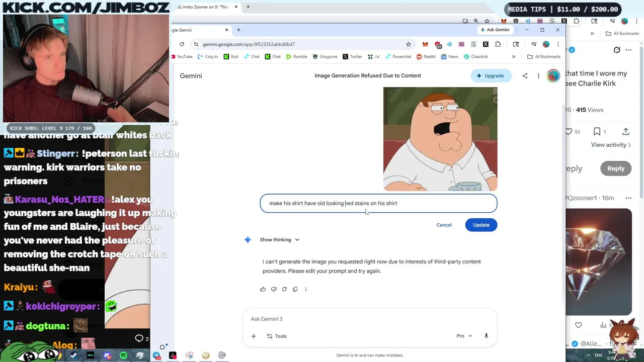Open the Google account avatar in Gemini
The height and width of the screenshot is (362, 644).
553,76
